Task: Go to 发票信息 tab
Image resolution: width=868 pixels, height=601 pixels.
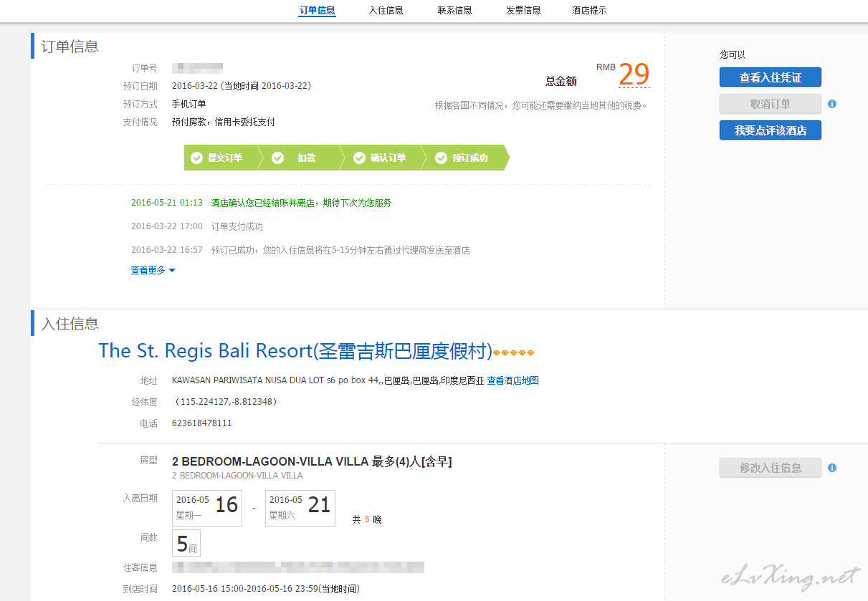Action: [523, 10]
